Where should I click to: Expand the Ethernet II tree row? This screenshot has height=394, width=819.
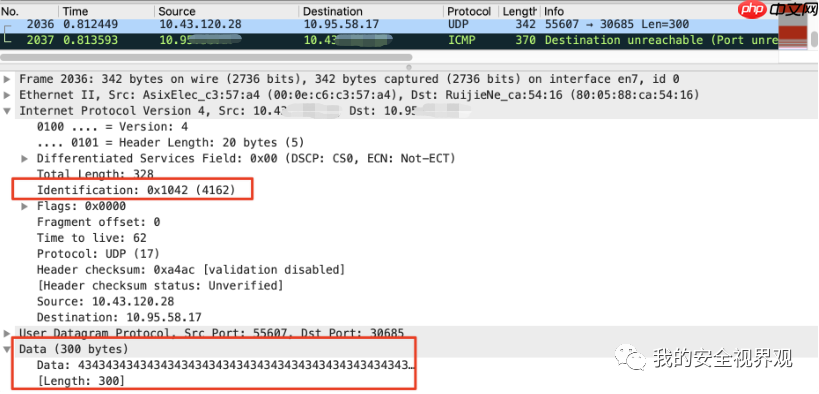click(x=7, y=95)
